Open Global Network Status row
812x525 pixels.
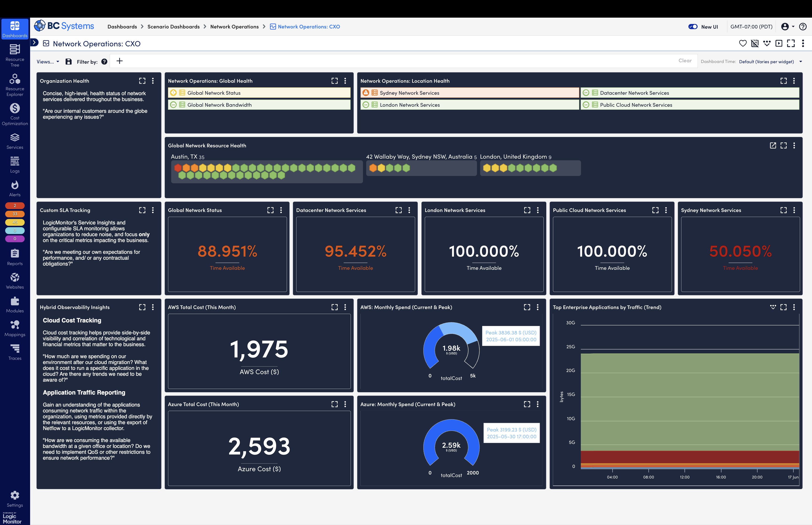coord(259,93)
